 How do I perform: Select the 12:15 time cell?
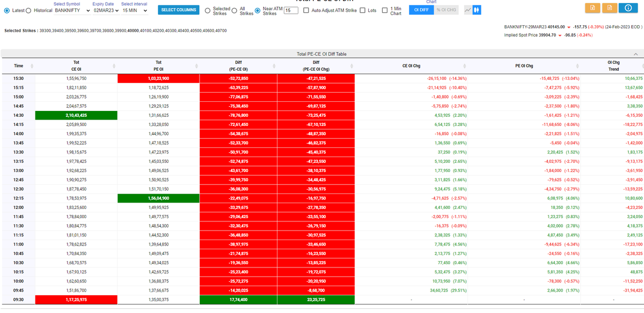point(18,198)
